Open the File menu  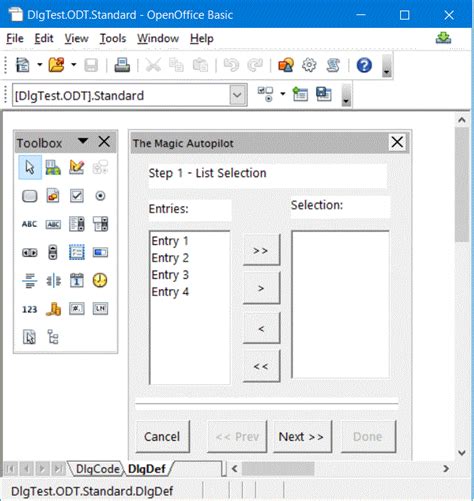[x=15, y=39]
